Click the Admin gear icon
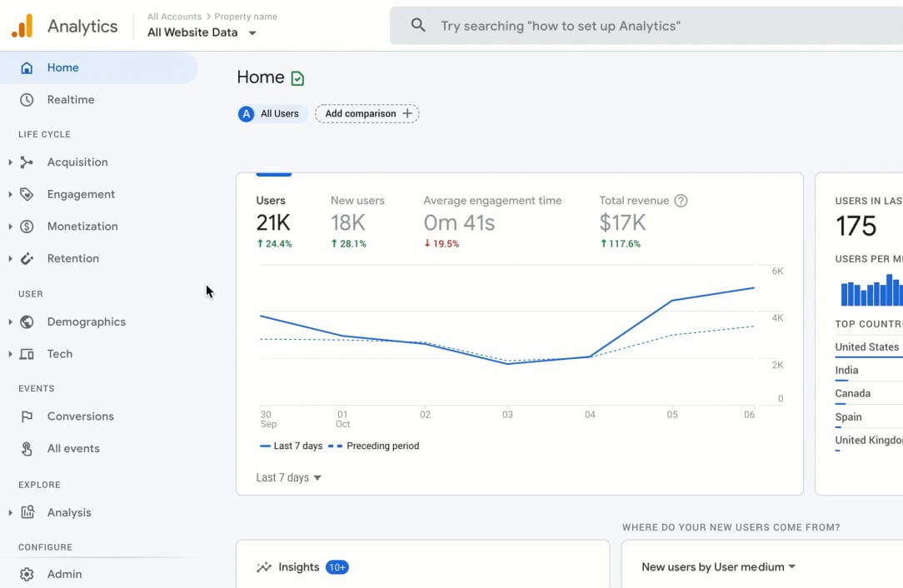This screenshot has height=588, width=903. tap(27, 574)
